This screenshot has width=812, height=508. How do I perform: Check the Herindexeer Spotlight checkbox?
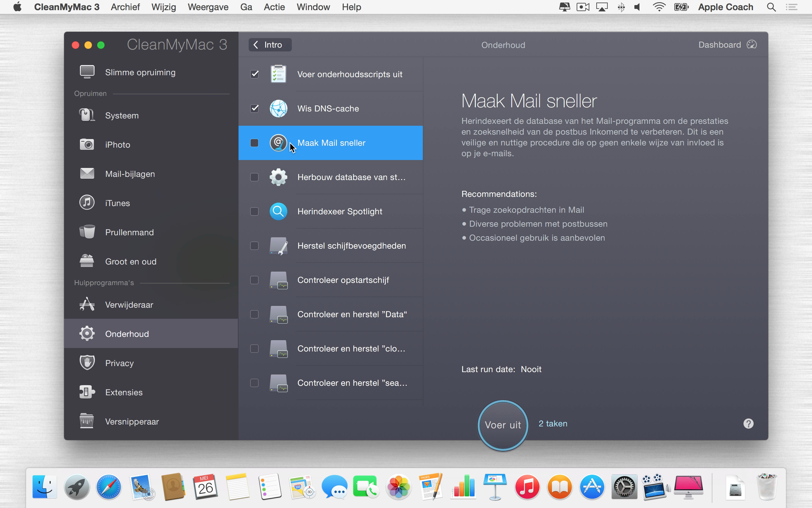pos(255,211)
